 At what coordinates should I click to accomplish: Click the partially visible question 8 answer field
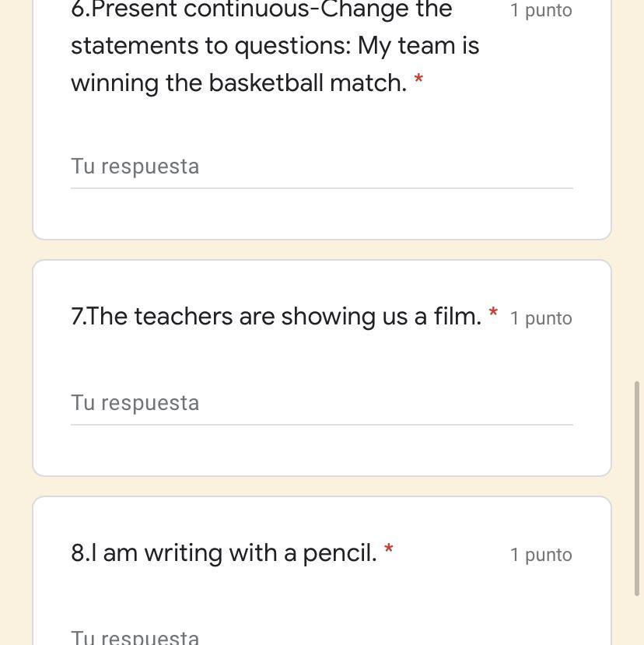[x=321, y=636]
